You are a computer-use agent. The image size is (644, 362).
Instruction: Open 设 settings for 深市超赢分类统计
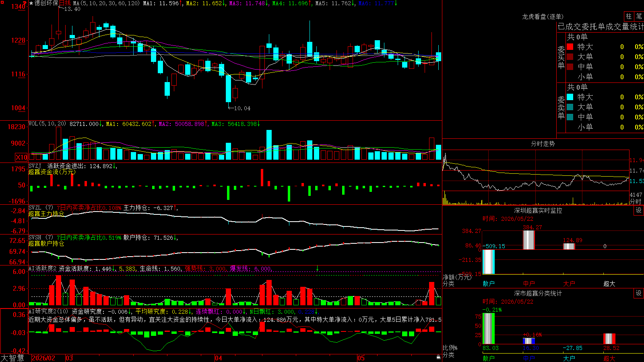point(639,293)
